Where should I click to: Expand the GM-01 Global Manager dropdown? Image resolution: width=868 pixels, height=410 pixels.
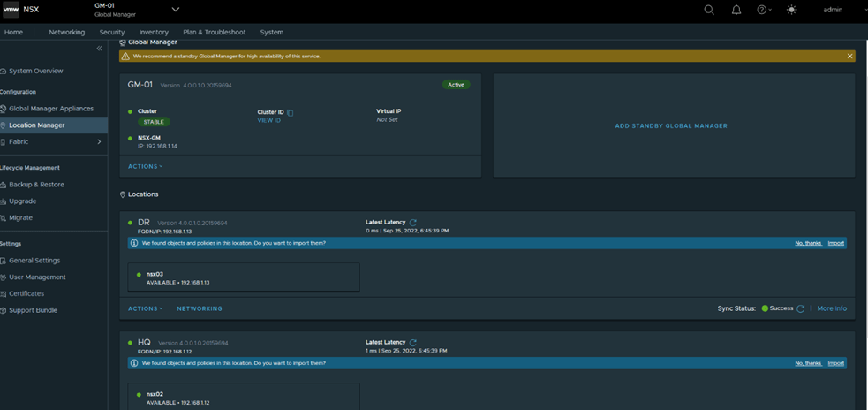pos(175,10)
